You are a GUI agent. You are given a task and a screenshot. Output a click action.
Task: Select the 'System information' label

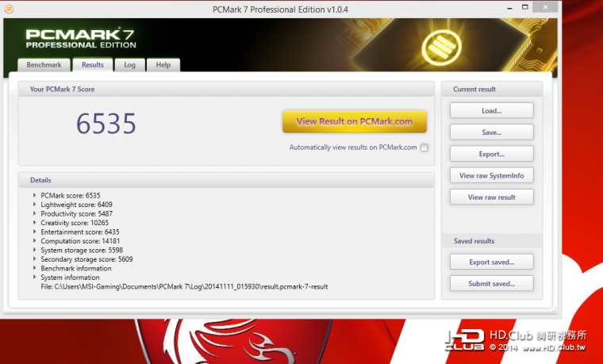(70, 278)
